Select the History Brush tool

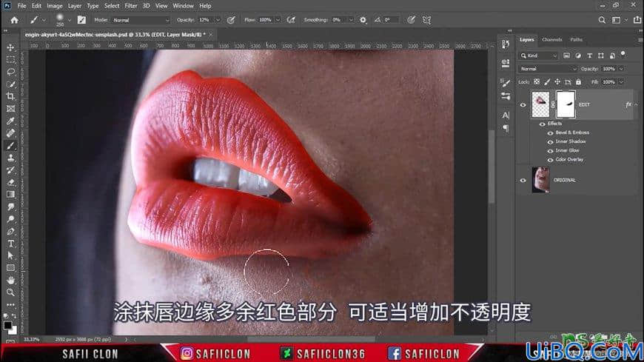pos(10,170)
